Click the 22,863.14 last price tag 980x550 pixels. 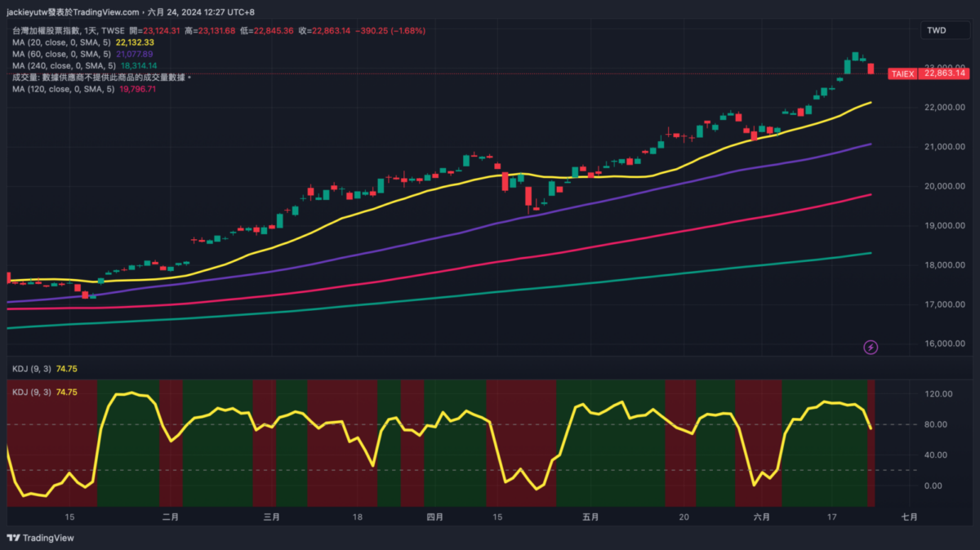click(945, 73)
